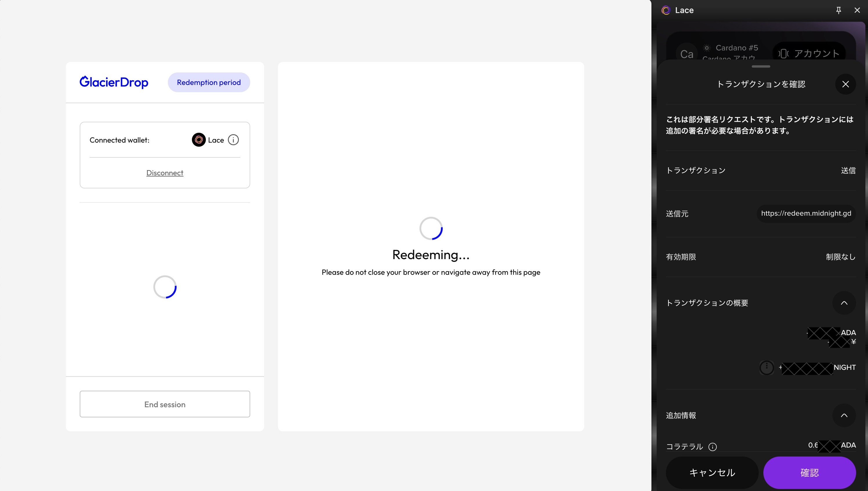Collapse the 追加情報 section

(x=844, y=415)
